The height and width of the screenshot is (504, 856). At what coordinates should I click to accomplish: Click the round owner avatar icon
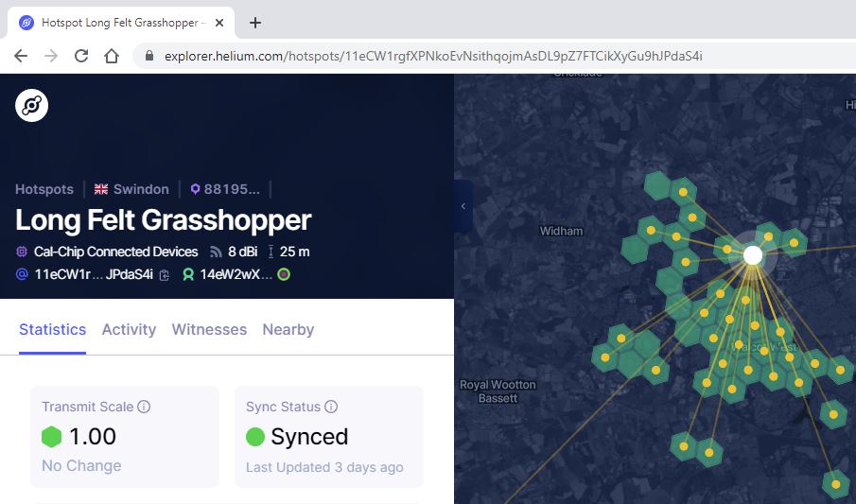tap(284, 274)
